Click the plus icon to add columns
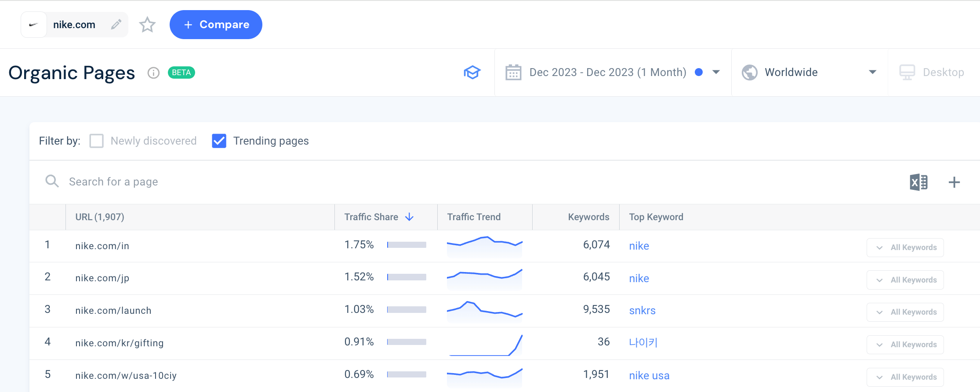Image resolution: width=980 pixels, height=392 pixels. (x=954, y=182)
